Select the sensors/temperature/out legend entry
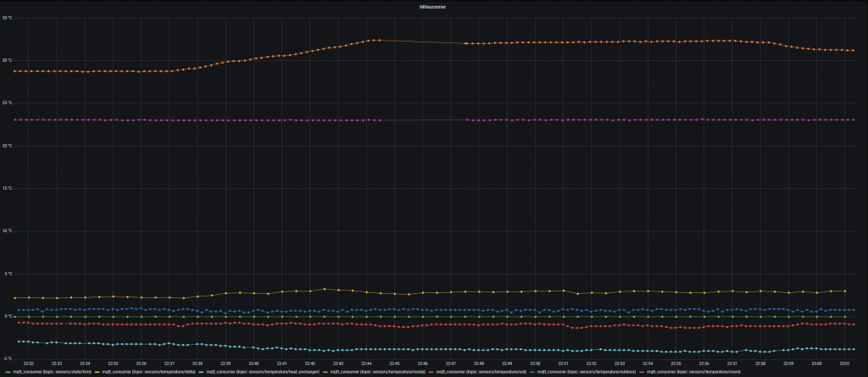Image resolution: width=868 pixels, height=377 pixels. pyautogui.click(x=481, y=371)
